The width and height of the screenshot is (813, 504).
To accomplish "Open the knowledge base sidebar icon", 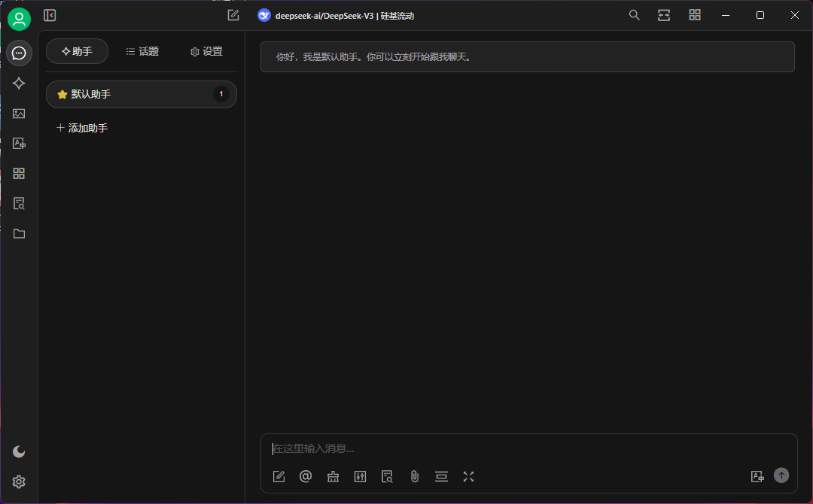I will pyautogui.click(x=19, y=204).
